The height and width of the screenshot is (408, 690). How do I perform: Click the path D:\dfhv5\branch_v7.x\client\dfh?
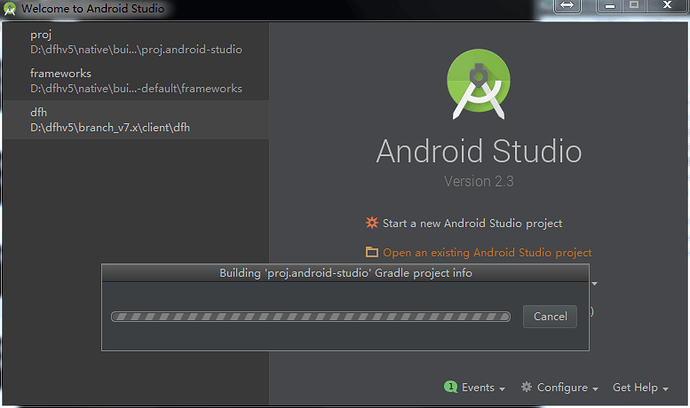point(110,128)
